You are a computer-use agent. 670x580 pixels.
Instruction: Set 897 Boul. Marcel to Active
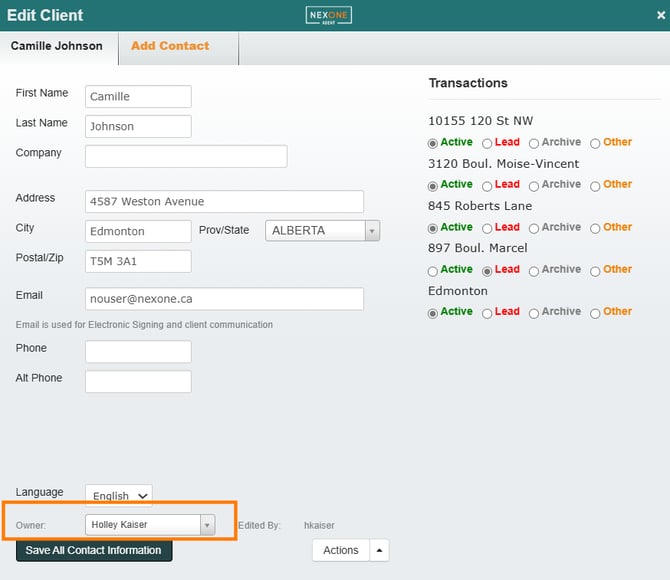click(433, 270)
